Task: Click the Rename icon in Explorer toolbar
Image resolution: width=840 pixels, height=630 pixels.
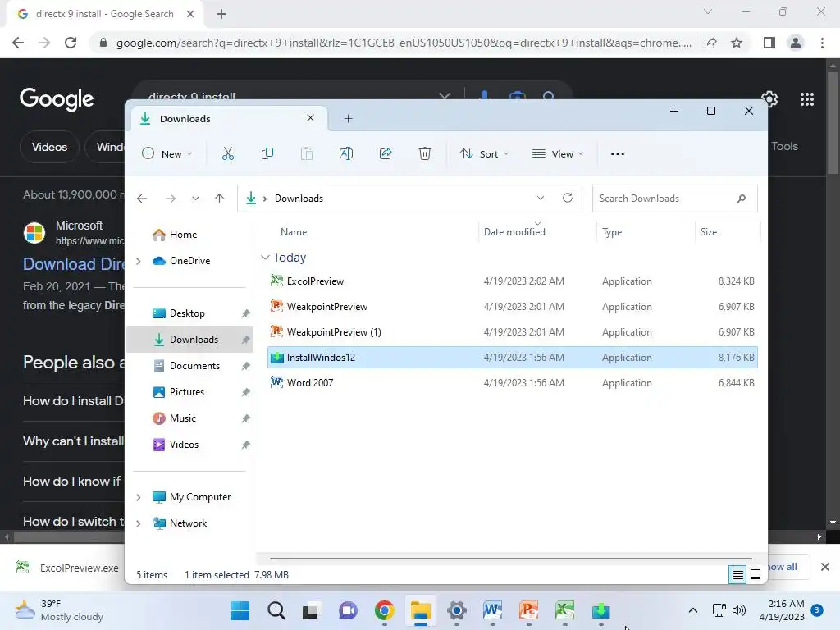Action: pyautogui.click(x=346, y=153)
